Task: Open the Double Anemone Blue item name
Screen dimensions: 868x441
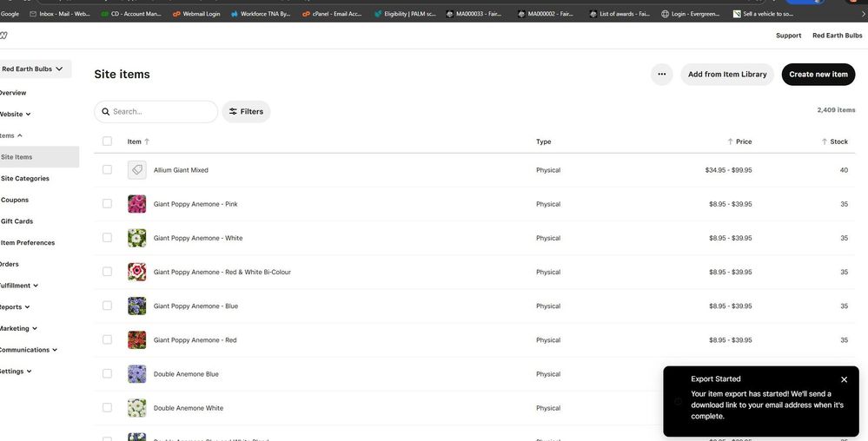Action: click(x=186, y=374)
